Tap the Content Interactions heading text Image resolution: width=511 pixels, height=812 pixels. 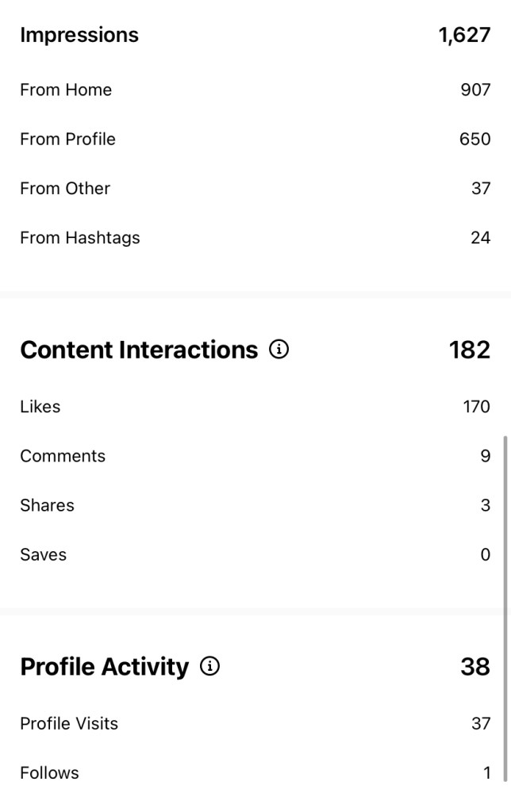[139, 350]
